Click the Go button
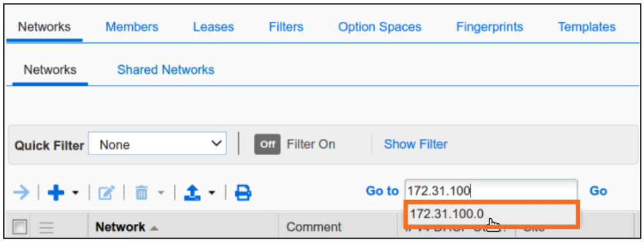This screenshot has width=644, height=242. coord(598,191)
